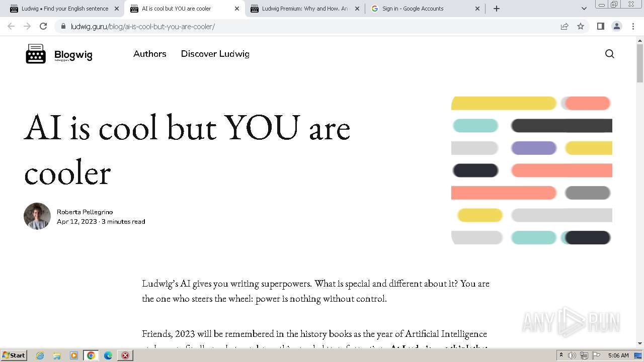Close the 'Ludwig Premium: Why and How' tab
This screenshot has height=362, width=644.
pyautogui.click(x=357, y=9)
